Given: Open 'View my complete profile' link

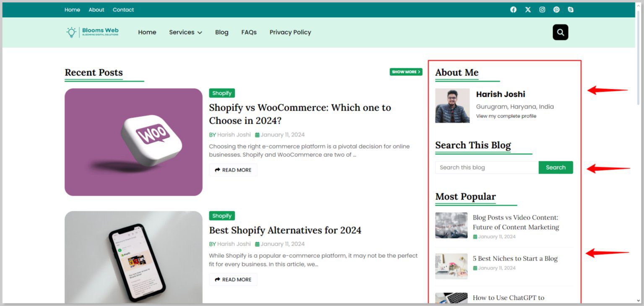Looking at the screenshot, I should coord(506,116).
